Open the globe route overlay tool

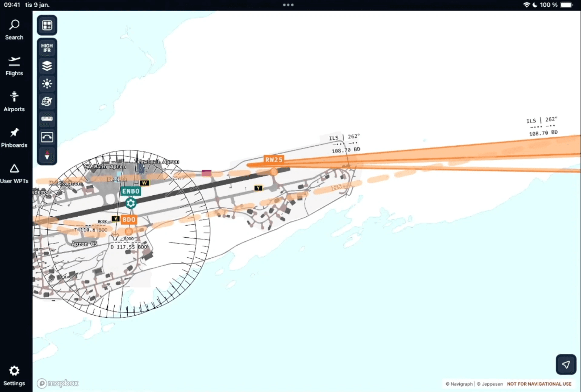pos(47,102)
